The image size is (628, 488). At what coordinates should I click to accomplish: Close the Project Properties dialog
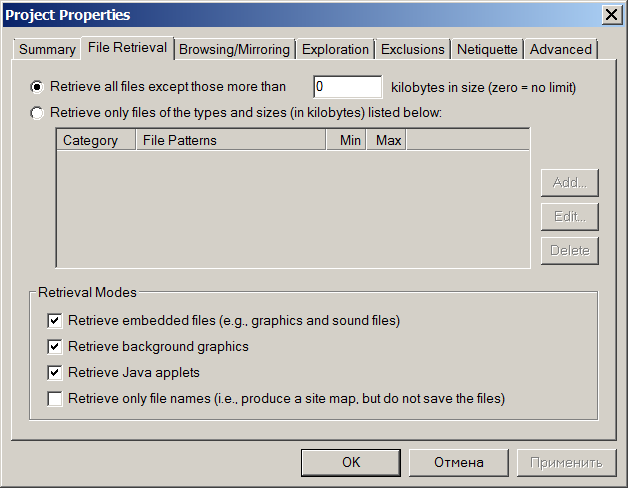610,15
